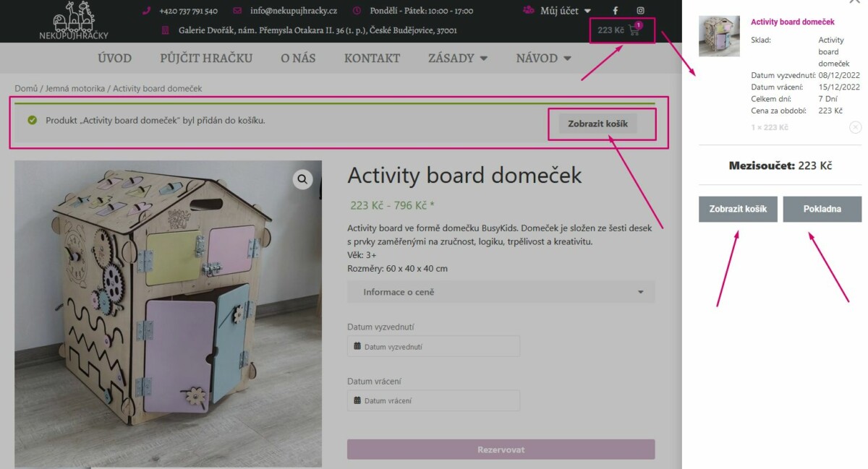Screen dimensions: 868x469
Task: Click the shopping cart icon in header
Action: [x=634, y=30]
